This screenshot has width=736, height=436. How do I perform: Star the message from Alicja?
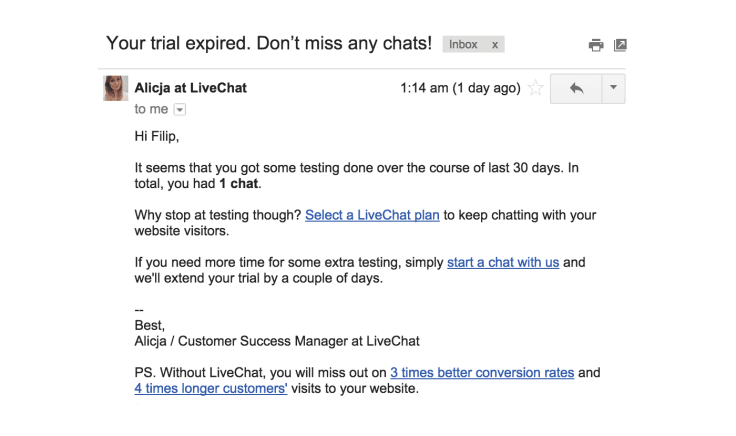(536, 88)
